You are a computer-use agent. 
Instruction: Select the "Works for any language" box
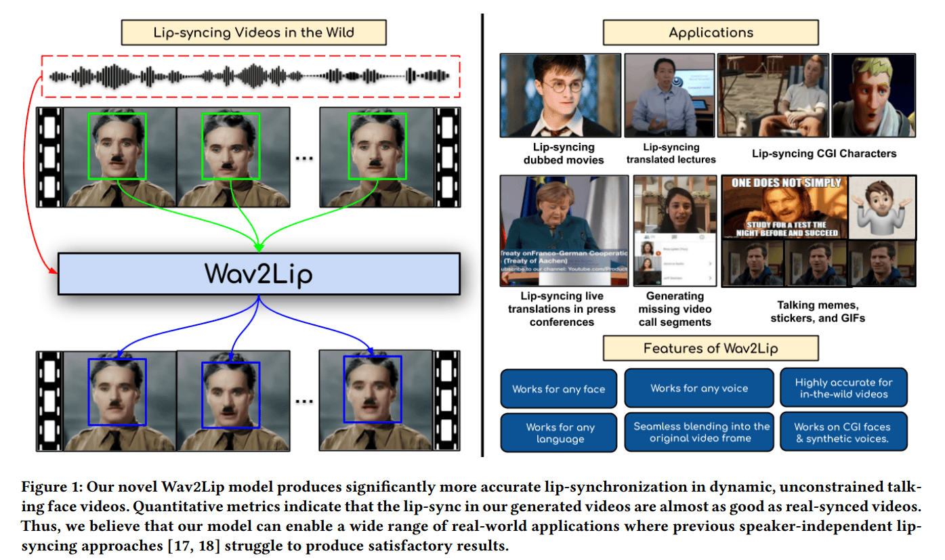pyautogui.click(x=560, y=432)
